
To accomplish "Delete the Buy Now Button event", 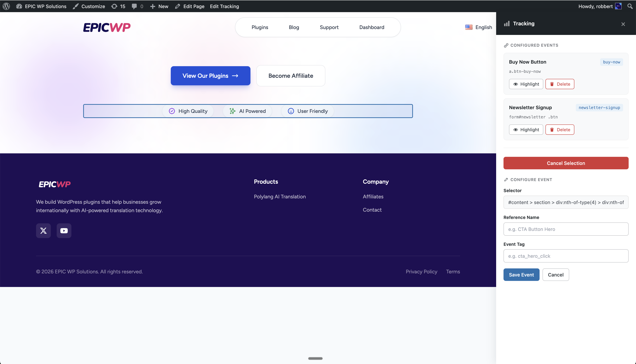I will [560, 84].
